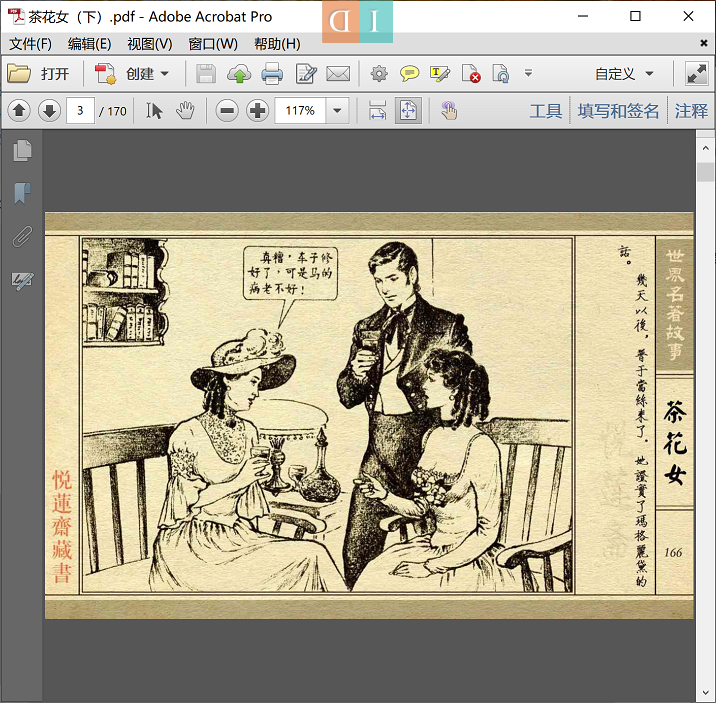The height and width of the screenshot is (703, 716).
Task: Add a sticky note comment
Action: coord(410,73)
